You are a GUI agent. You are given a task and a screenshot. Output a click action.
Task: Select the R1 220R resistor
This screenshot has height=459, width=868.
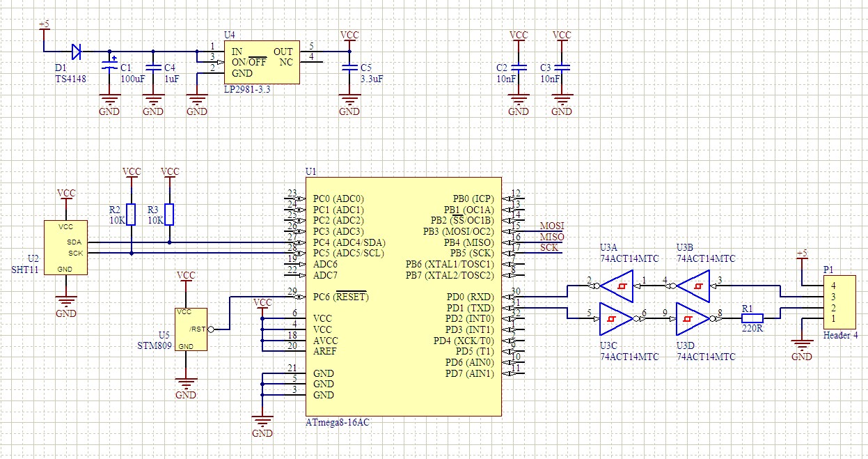click(x=752, y=318)
